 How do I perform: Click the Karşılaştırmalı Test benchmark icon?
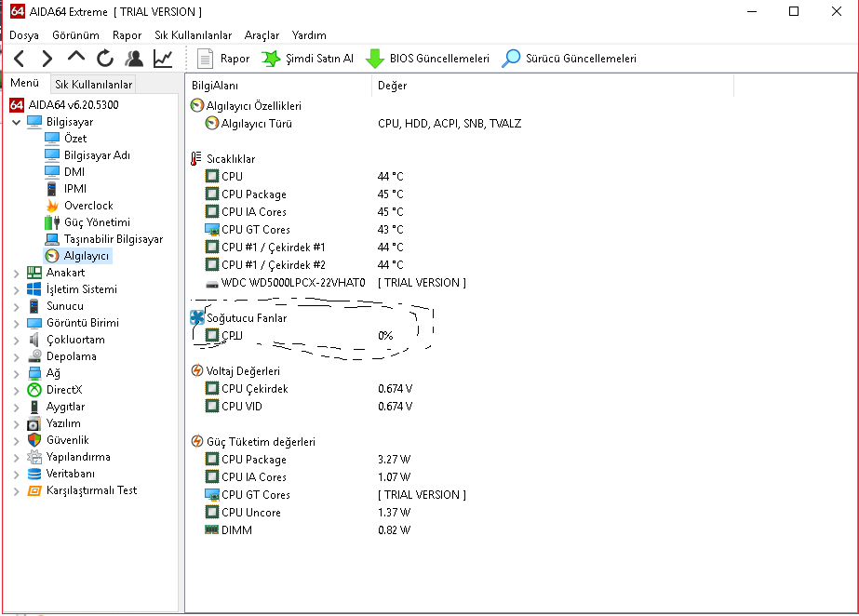[x=34, y=490]
